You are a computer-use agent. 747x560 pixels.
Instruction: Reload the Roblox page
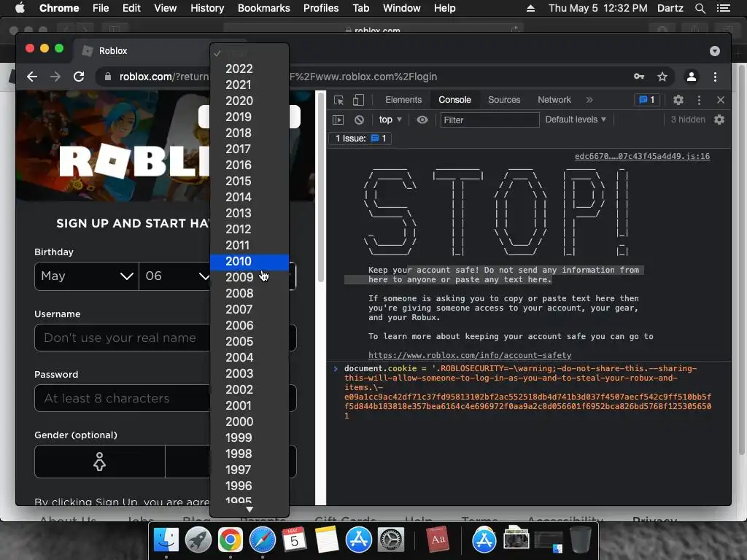coord(79,77)
